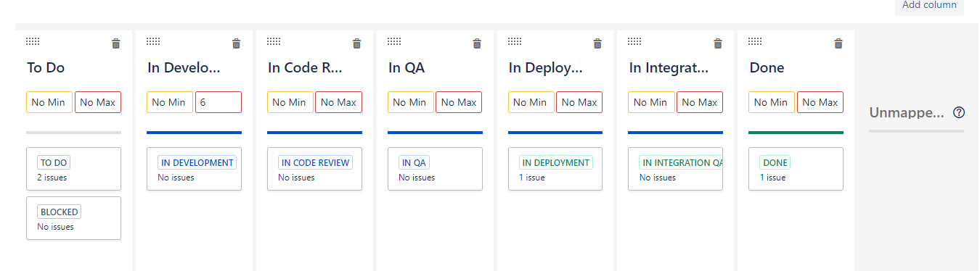Click the Add column button
The height and width of the screenshot is (271, 980).
[x=929, y=6]
